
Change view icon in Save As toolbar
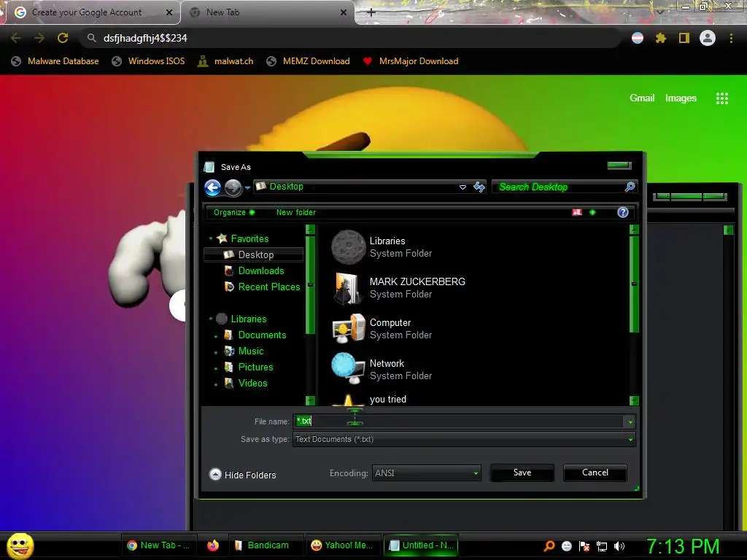tap(577, 212)
